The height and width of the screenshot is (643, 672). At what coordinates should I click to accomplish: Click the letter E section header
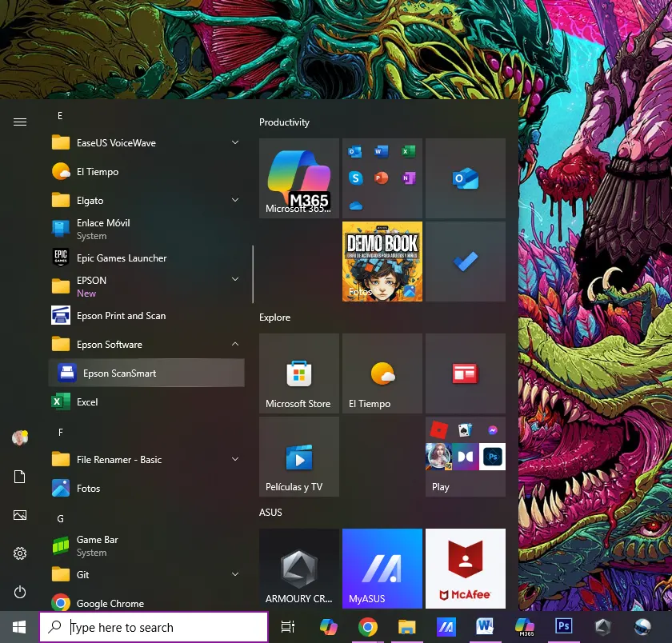[60, 116]
